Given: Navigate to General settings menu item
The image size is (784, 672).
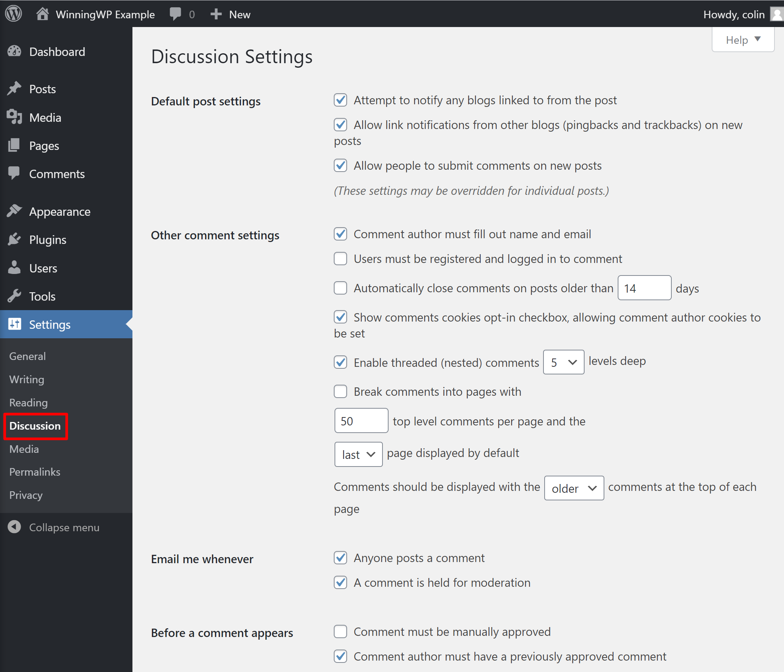Looking at the screenshot, I should (x=27, y=356).
